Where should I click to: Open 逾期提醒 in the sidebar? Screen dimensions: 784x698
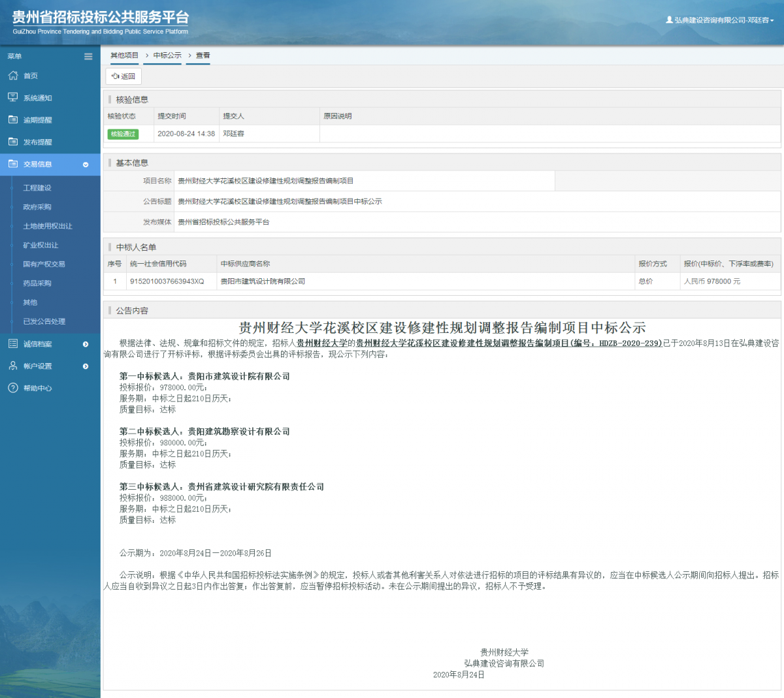coord(37,120)
